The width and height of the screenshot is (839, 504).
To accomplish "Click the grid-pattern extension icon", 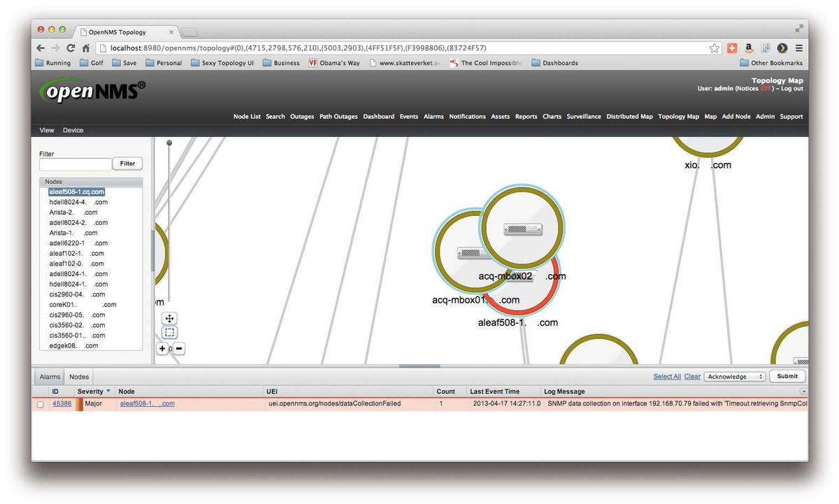I will (x=766, y=48).
